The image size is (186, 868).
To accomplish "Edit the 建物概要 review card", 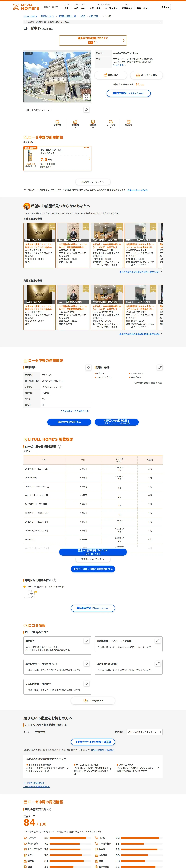I will tap(87, 641).
